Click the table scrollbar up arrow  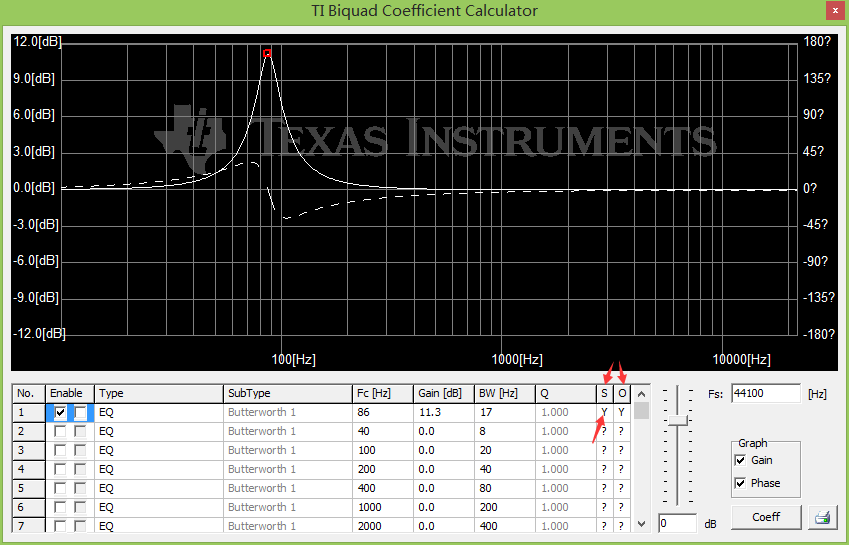[641, 394]
